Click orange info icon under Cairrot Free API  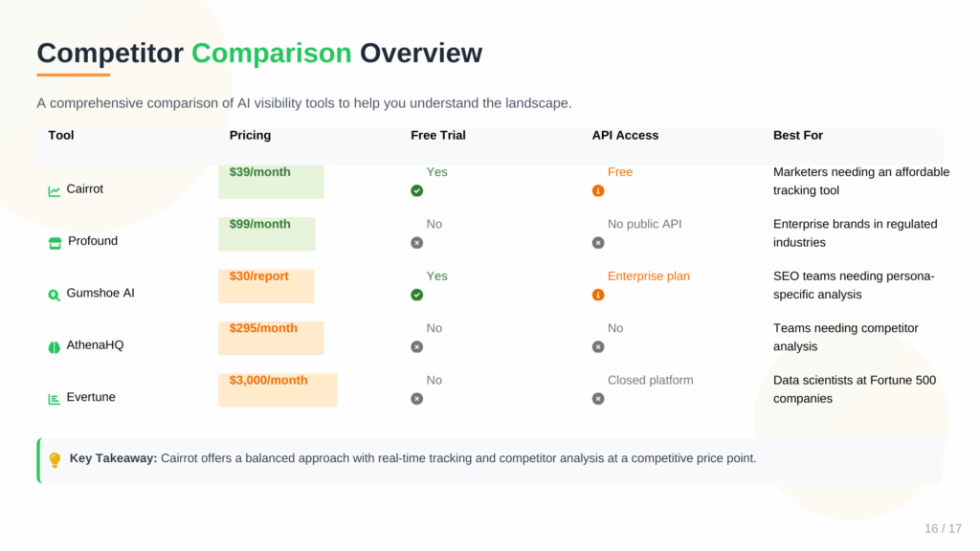598,191
